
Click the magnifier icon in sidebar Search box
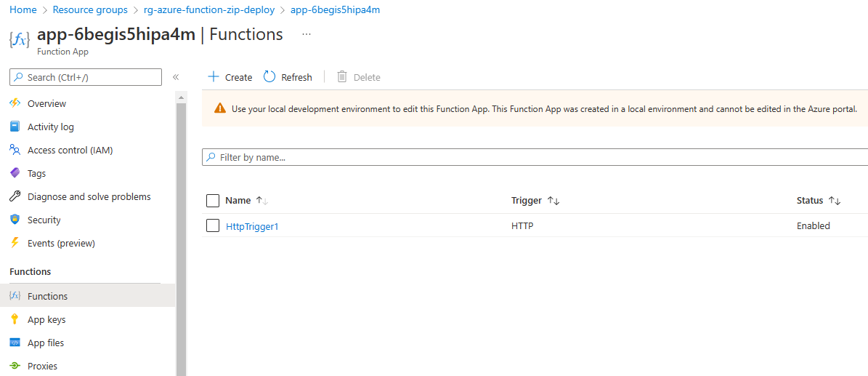click(19, 78)
